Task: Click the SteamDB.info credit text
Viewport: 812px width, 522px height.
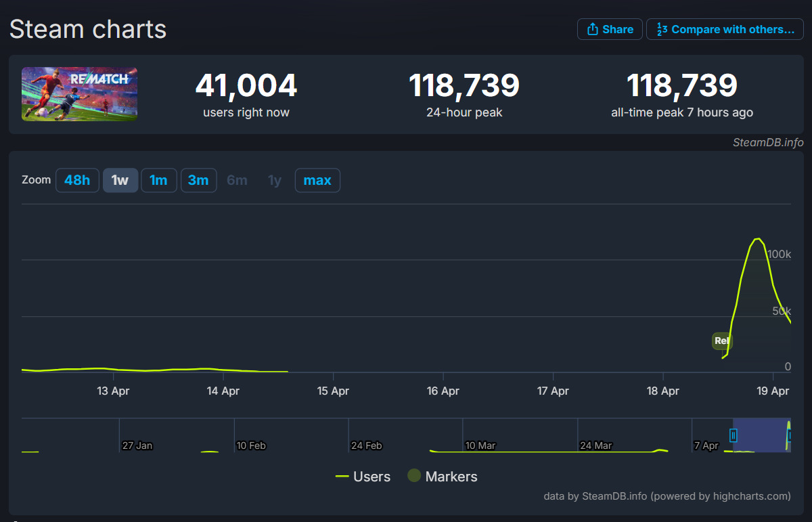Action: click(768, 142)
